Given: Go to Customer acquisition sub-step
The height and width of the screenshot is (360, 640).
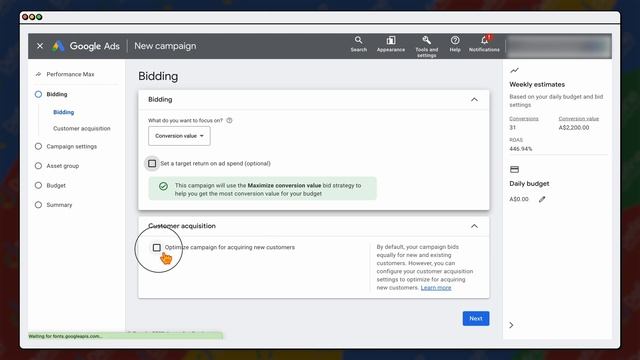Looking at the screenshot, I should click(x=82, y=129).
